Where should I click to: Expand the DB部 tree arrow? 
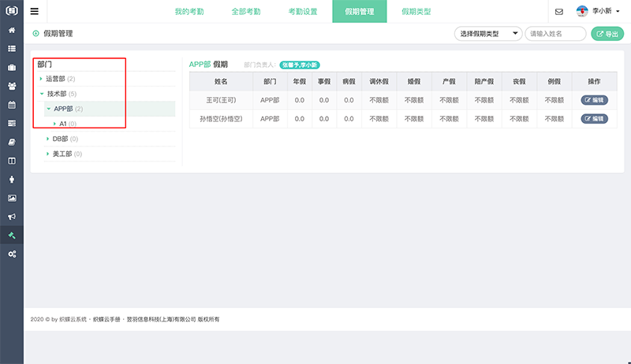[x=47, y=139]
